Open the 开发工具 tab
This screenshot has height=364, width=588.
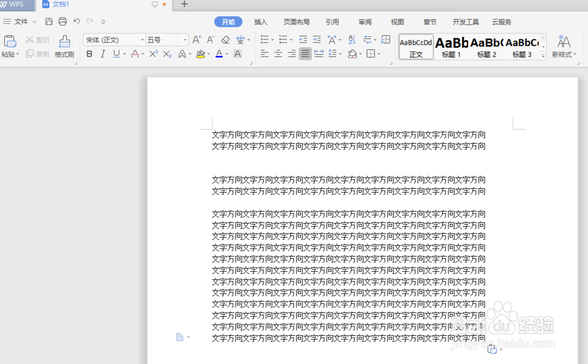pyautogui.click(x=465, y=22)
